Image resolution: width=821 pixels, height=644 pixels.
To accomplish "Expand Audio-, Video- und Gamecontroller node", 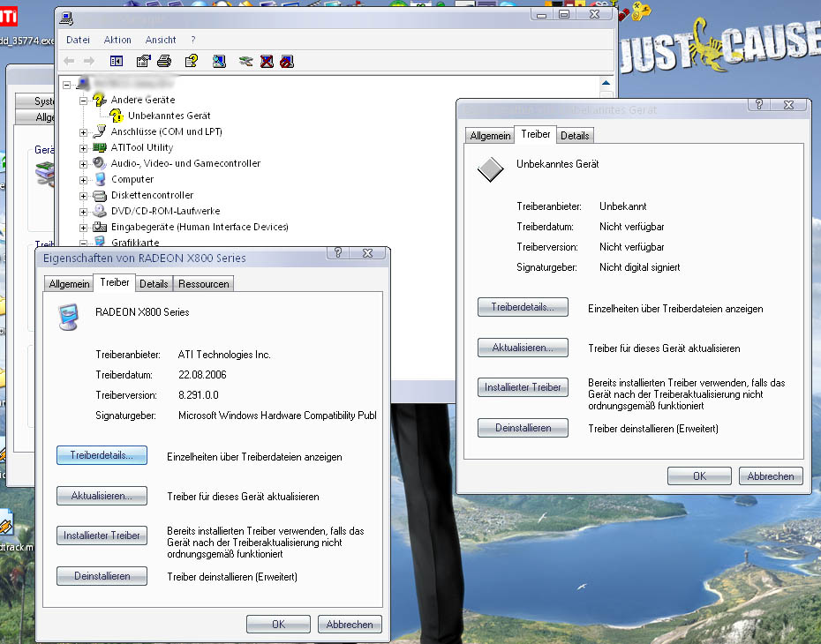I will coord(83,164).
